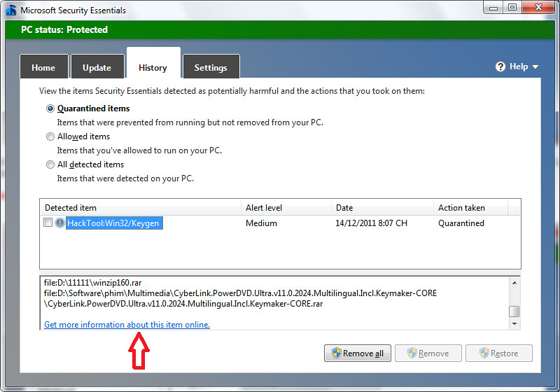Sort by the Action taken column header
The width and height of the screenshot is (560, 392).
pos(470,207)
